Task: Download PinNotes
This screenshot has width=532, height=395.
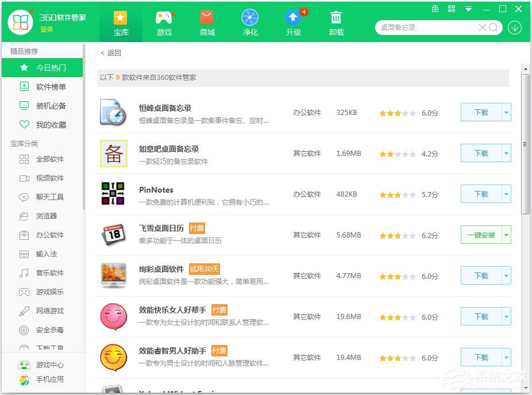Action: 483,194
